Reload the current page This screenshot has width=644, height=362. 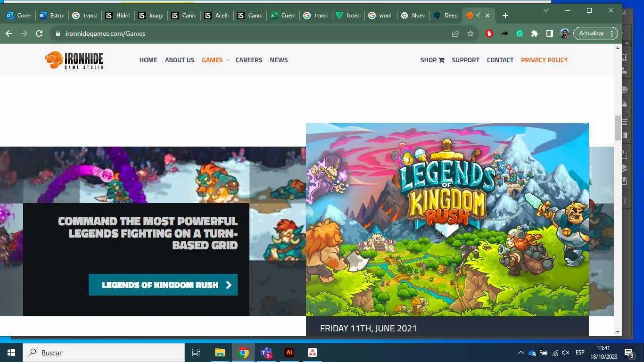tap(39, 33)
